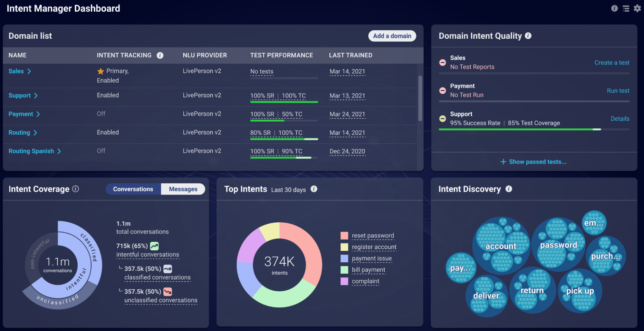Viewport: 644px width, 331px height.
Task: Open Details for Support test
Action: pyautogui.click(x=620, y=119)
